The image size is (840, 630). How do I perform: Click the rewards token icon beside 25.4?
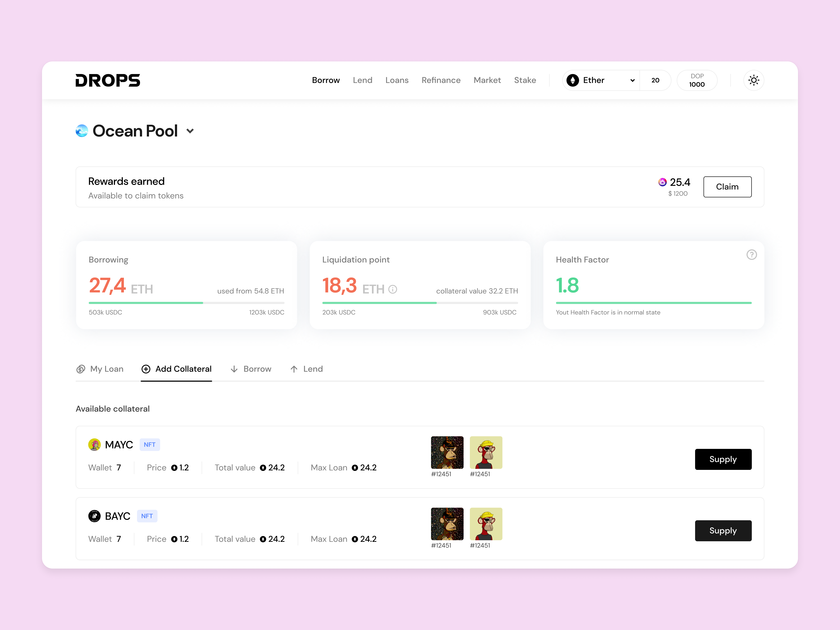coord(662,182)
